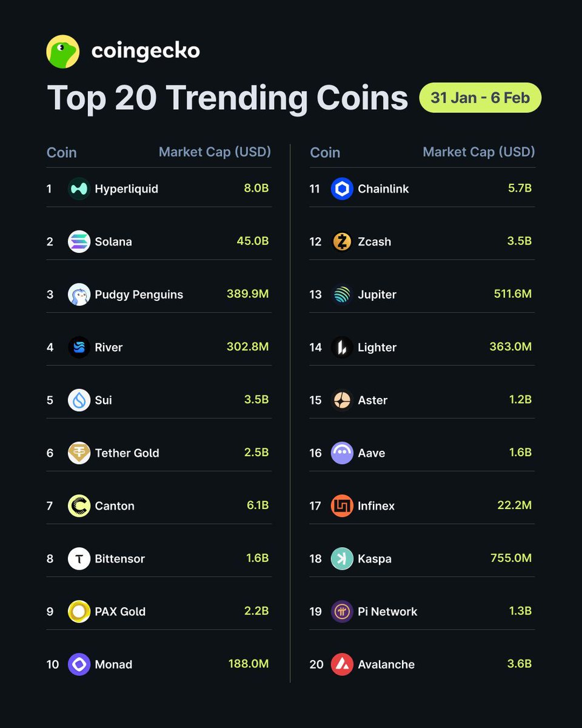Click the Aave ghost icon
This screenshot has width=582, height=728.
342,453
